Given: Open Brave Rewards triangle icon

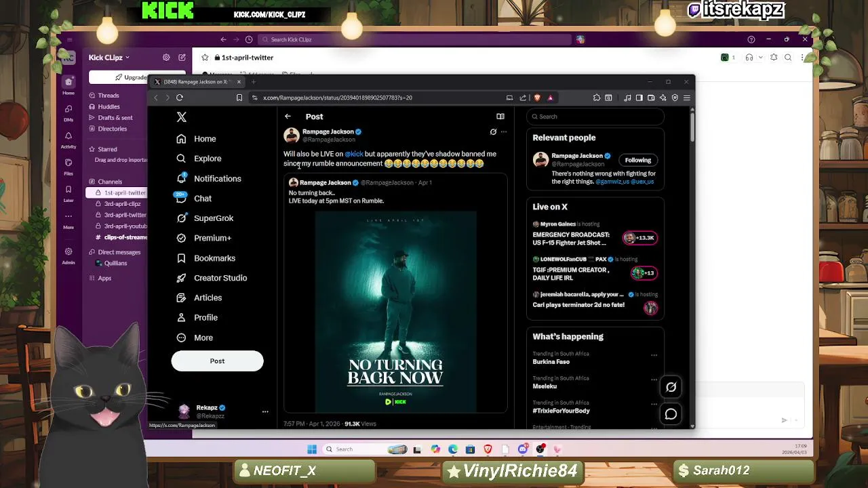Looking at the screenshot, I should tap(550, 98).
